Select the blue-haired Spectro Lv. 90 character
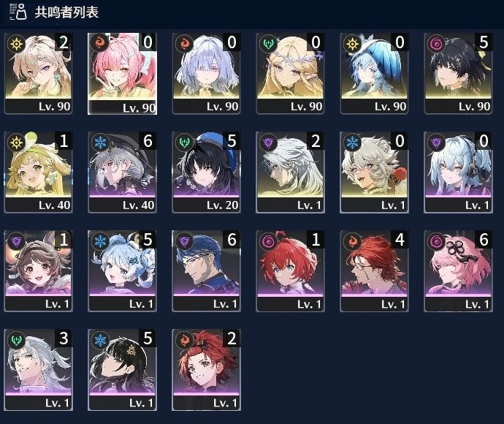This screenshot has height=424, width=504. (374, 73)
